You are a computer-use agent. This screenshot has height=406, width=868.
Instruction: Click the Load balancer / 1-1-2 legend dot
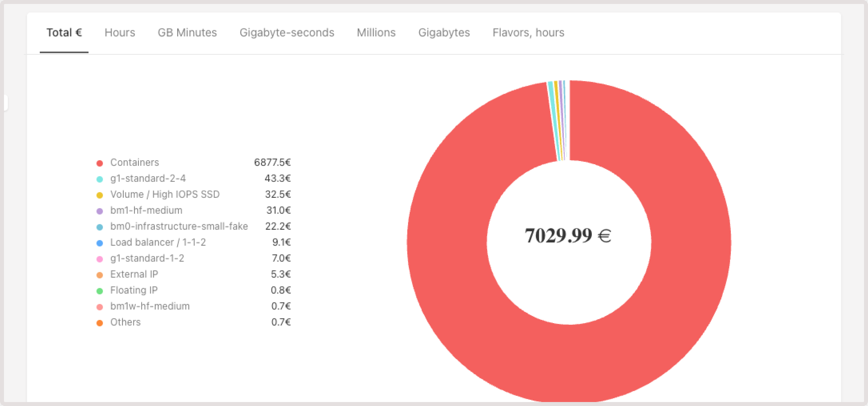(x=100, y=242)
